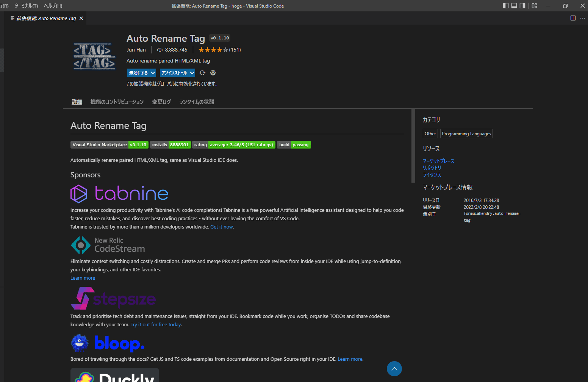Image resolution: width=588 pixels, height=382 pixels.
Task: Toggle the primary sidebar layout icon
Action: coord(506,6)
